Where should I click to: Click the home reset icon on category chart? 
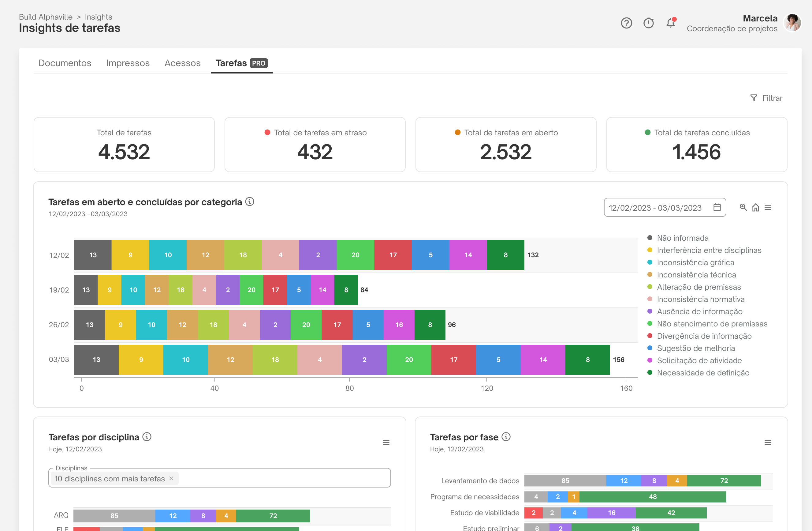point(755,207)
